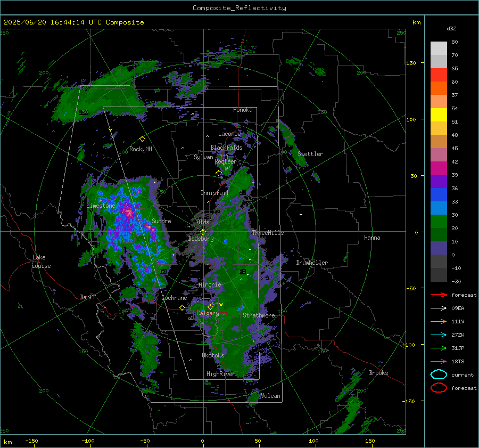Click the Hanna label
The height and width of the screenshot is (448, 479).
coord(372,238)
